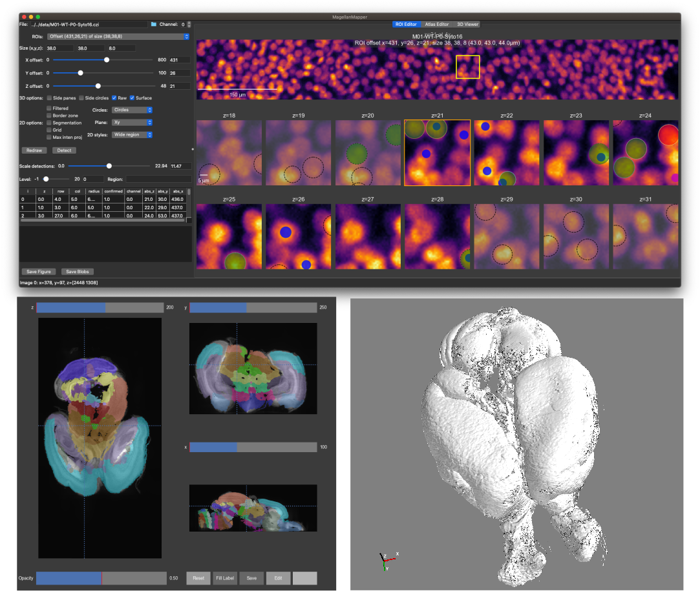Viewport: 700px width, 602px height.
Task: Switch to the Atlas Editor tab
Action: [437, 24]
